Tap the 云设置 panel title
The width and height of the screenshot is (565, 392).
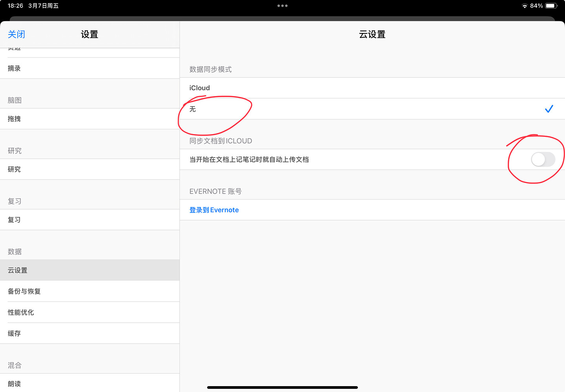click(372, 34)
